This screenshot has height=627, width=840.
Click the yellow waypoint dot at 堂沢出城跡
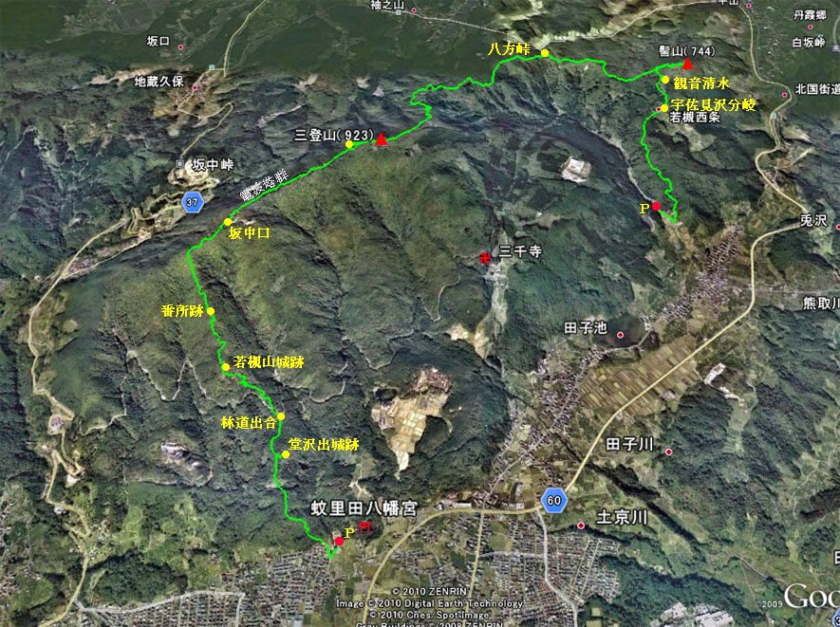[286, 454]
